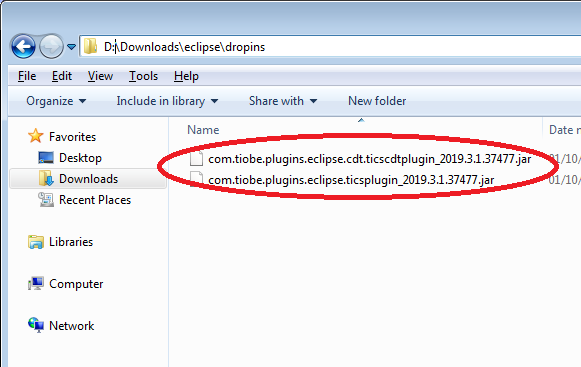This screenshot has height=367, width=581.
Task: Open the View menu
Action: [x=100, y=76]
